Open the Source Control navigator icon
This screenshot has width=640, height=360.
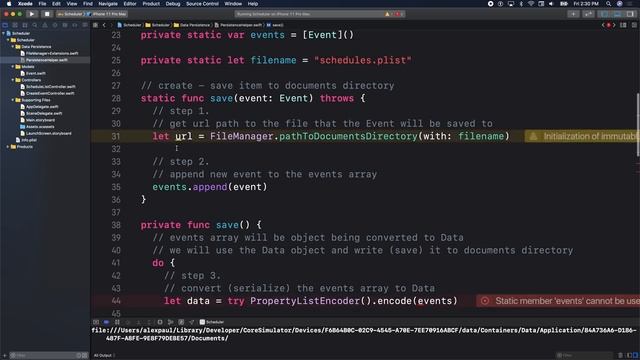pyautogui.click(x=15, y=25)
